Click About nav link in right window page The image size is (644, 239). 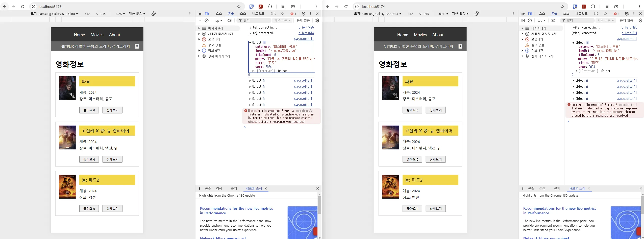tap(438, 35)
